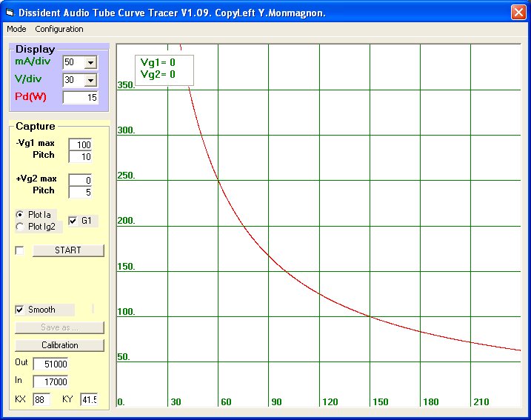
Task: Click the In field showing 17000
Action: tap(51, 381)
